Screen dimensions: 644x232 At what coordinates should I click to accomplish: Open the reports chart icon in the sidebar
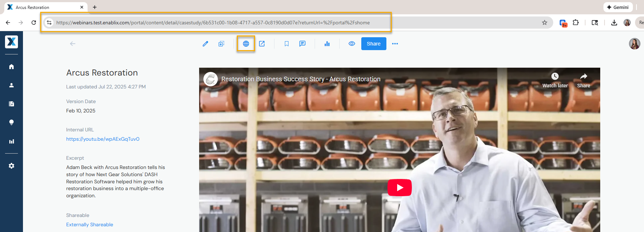click(11, 141)
